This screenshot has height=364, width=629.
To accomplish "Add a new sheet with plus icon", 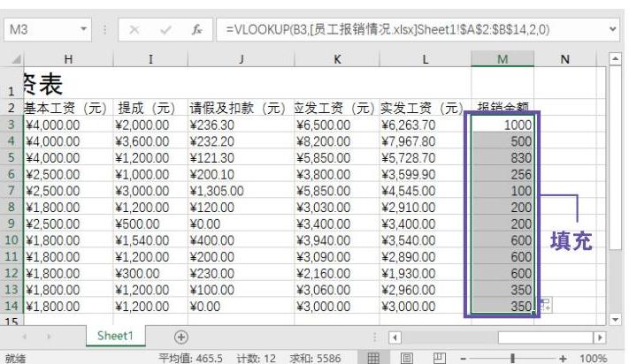I will [x=181, y=337].
